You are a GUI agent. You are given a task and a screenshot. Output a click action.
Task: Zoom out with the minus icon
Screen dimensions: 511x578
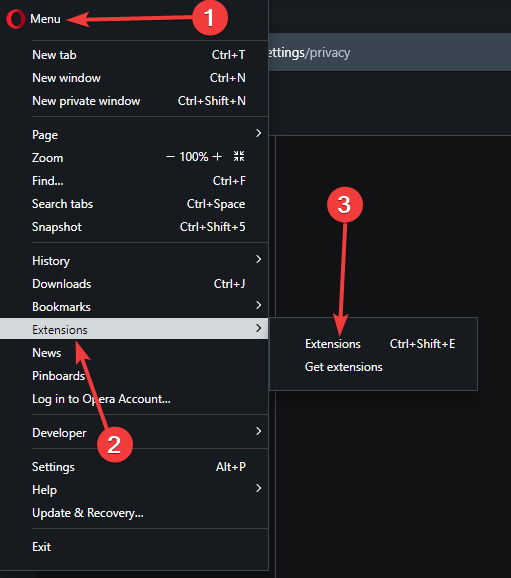point(170,157)
